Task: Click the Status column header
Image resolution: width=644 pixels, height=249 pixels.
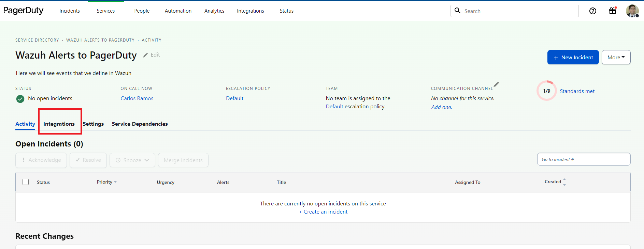Action: [43, 182]
